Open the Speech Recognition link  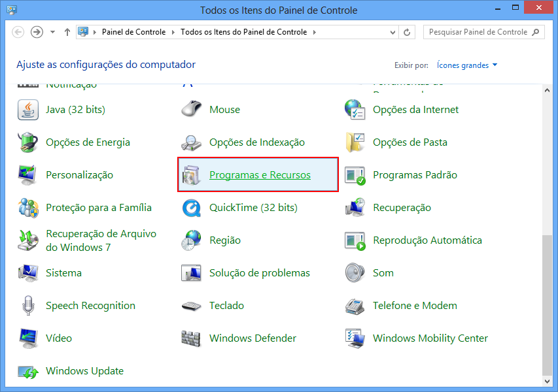[x=90, y=306]
